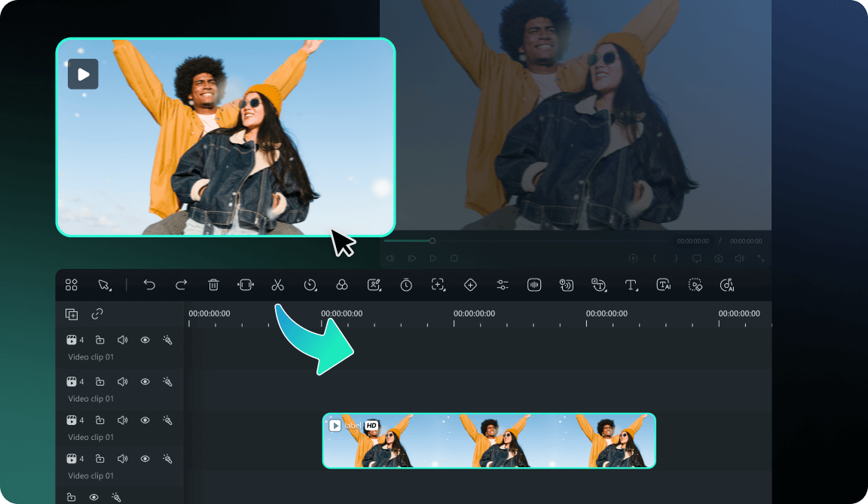Click the effects wand on topmost track
Image resolution: width=868 pixels, height=504 pixels.
click(x=167, y=340)
